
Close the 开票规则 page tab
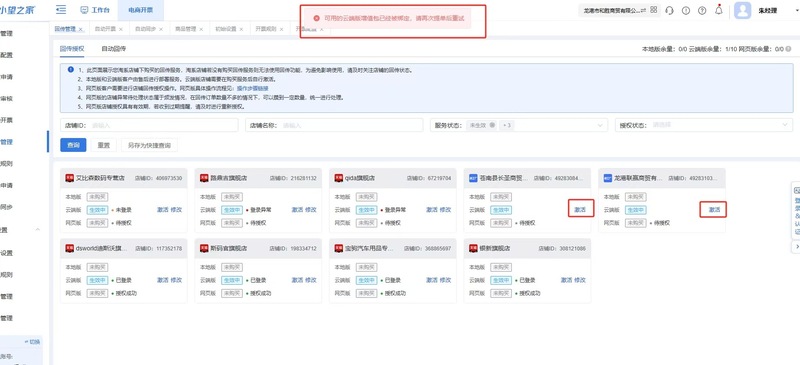point(282,30)
